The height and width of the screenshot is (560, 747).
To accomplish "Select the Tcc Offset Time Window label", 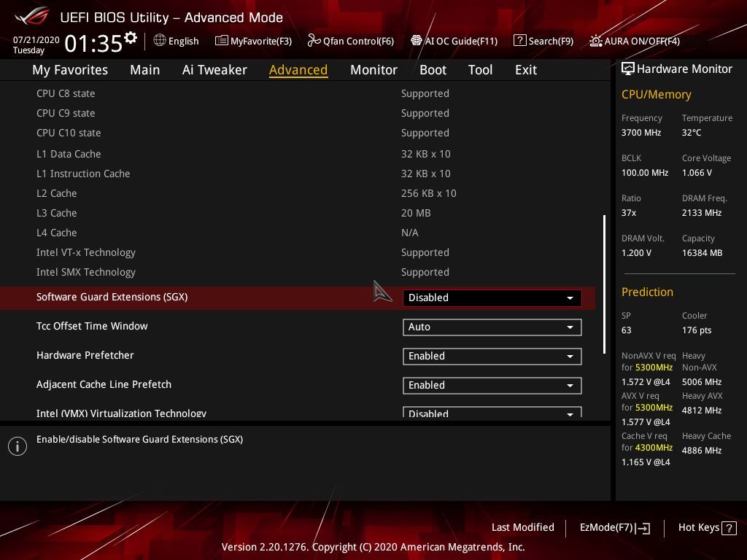I will (x=92, y=326).
